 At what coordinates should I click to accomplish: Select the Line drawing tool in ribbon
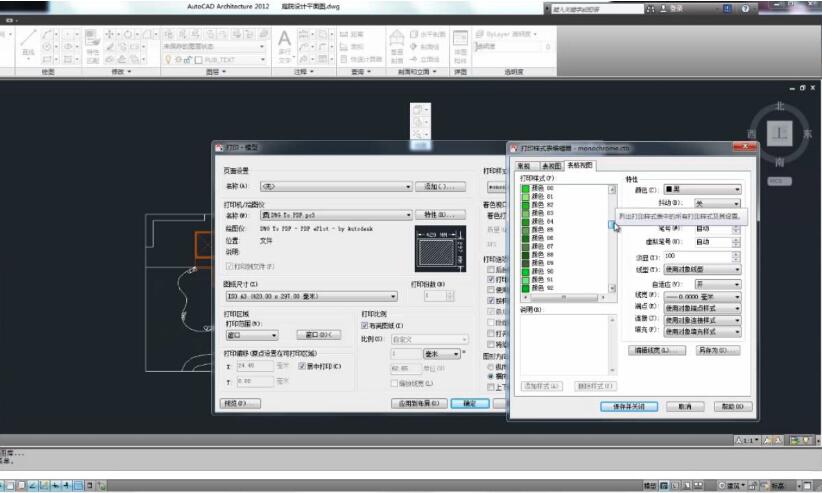click(29, 42)
